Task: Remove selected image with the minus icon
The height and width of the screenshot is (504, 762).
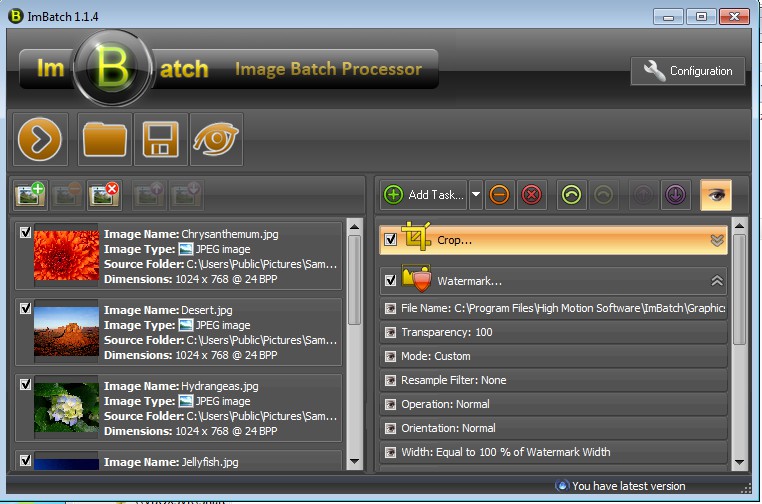Action: 67,195
